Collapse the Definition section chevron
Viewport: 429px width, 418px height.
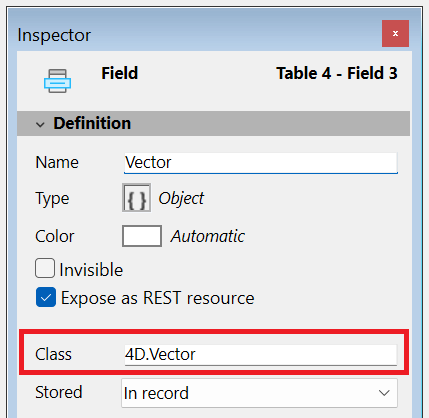(x=40, y=125)
